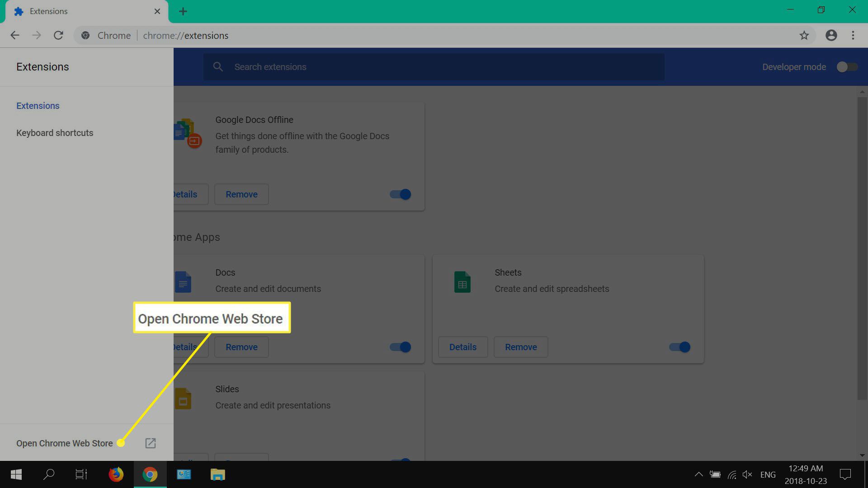Toggle off the Sheets app switch
The height and width of the screenshot is (488, 868).
(x=680, y=347)
